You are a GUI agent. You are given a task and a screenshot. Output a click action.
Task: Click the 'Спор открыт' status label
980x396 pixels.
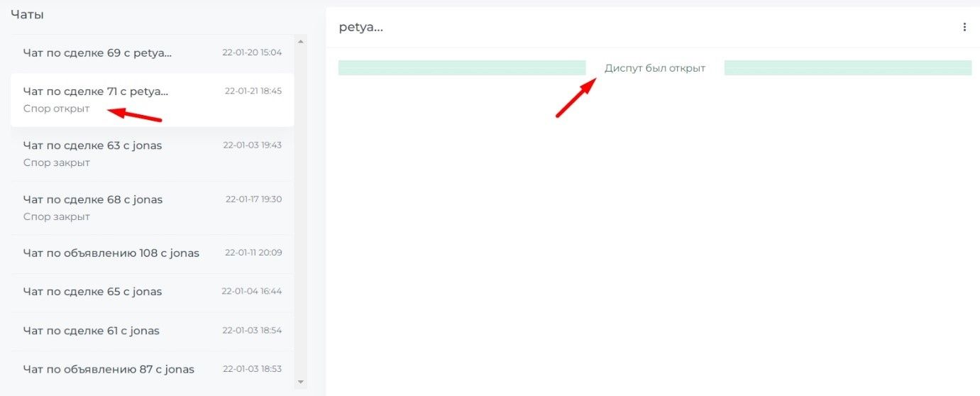pos(57,109)
